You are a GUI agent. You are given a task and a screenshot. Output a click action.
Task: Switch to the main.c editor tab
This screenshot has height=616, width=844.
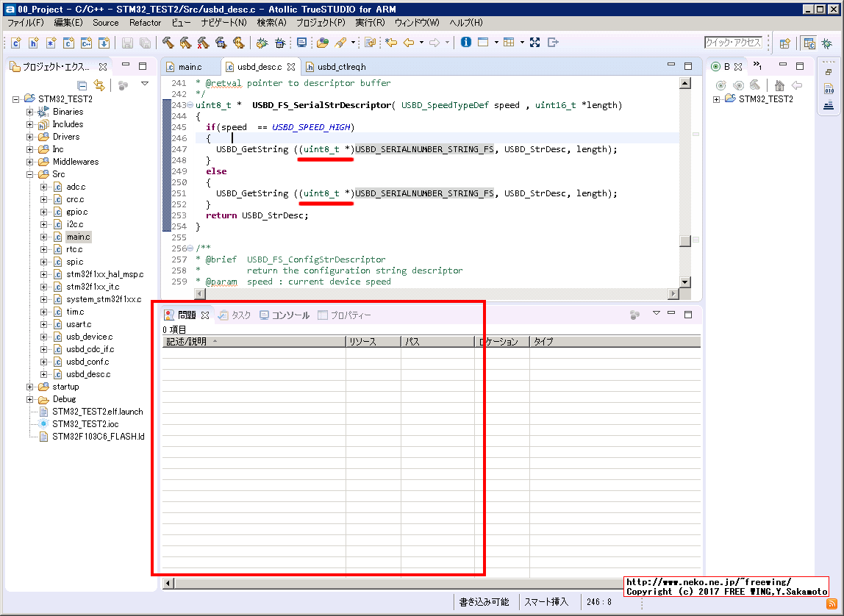pyautogui.click(x=189, y=67)
